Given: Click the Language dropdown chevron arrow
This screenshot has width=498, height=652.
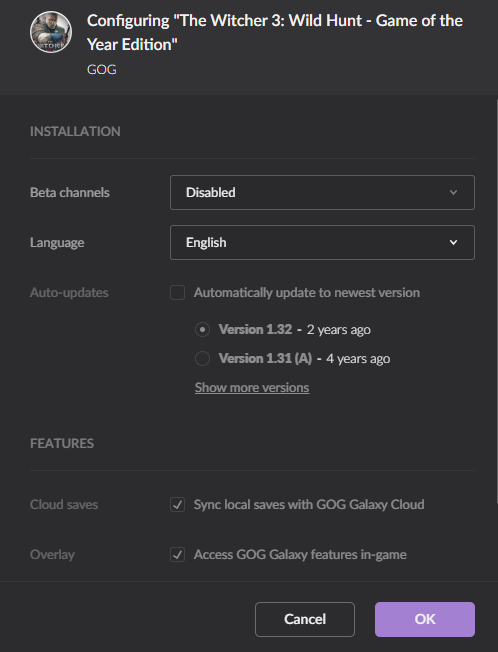Looking at the screenshot, I should [453, 242].
